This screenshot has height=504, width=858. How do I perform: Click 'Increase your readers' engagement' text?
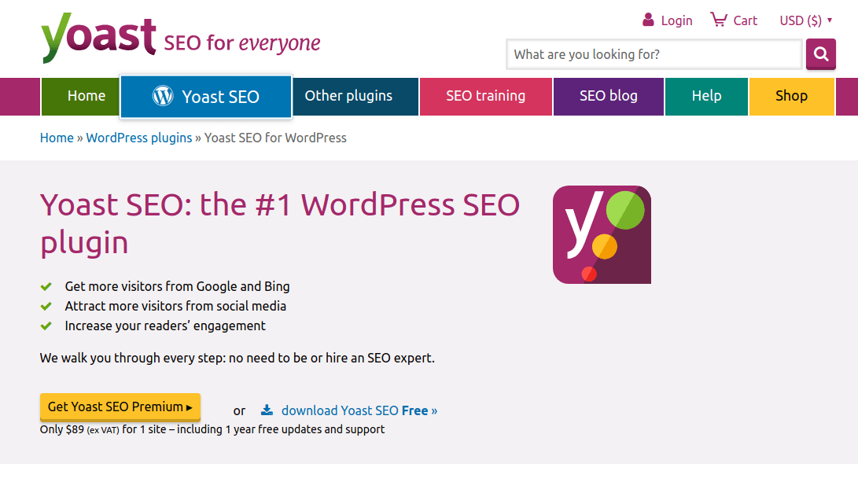pos(165,326)
